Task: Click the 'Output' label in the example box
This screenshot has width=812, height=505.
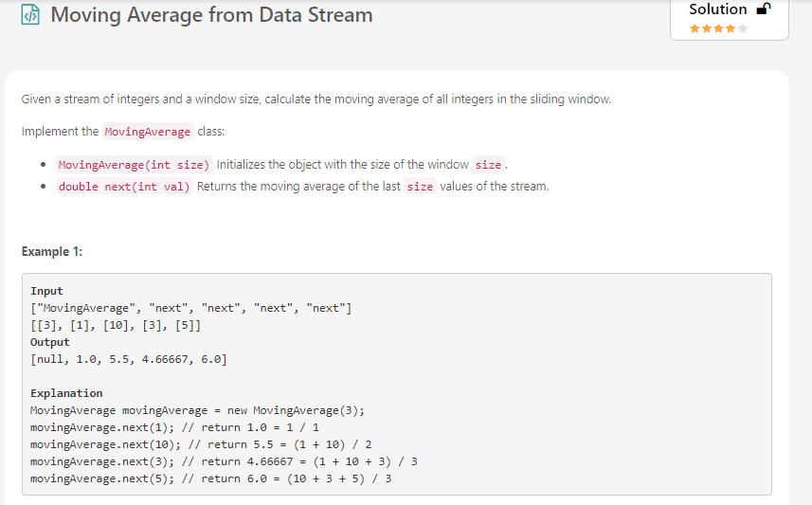Action: click(x=49, y=342)
